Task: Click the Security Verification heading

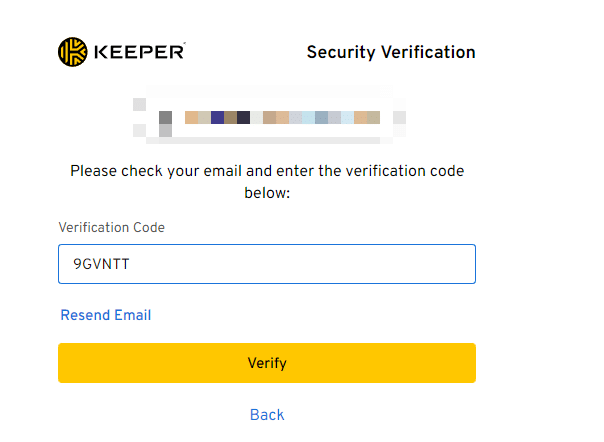Action: click(x=391, y=52)
